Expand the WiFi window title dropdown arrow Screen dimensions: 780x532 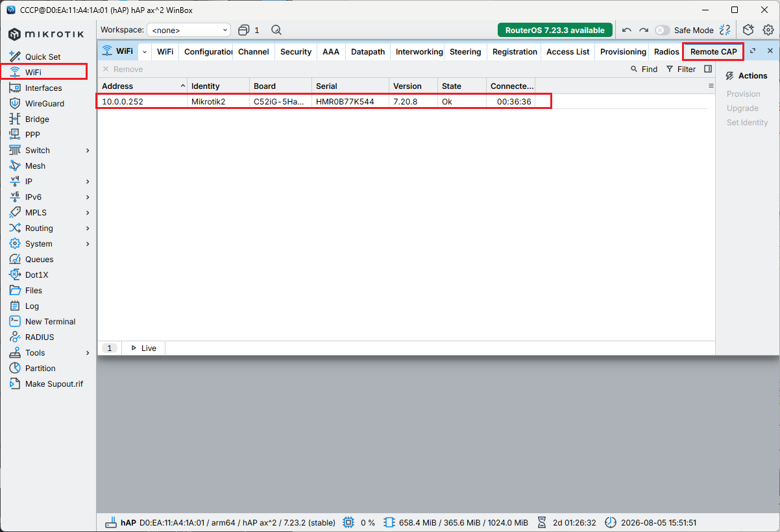pos(144,51)
